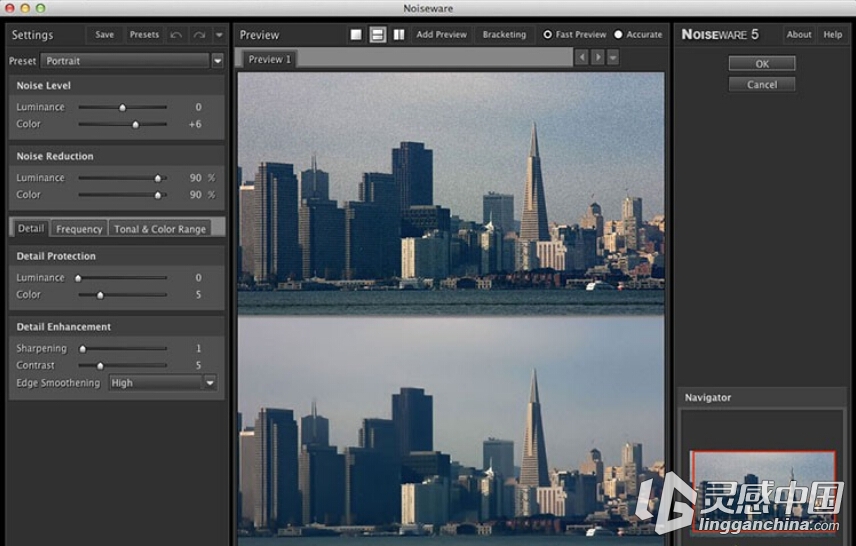The height and width of the screenshot is (546, 856).
Task: Click the Cancel button
Action: click(x=762, y=84)
